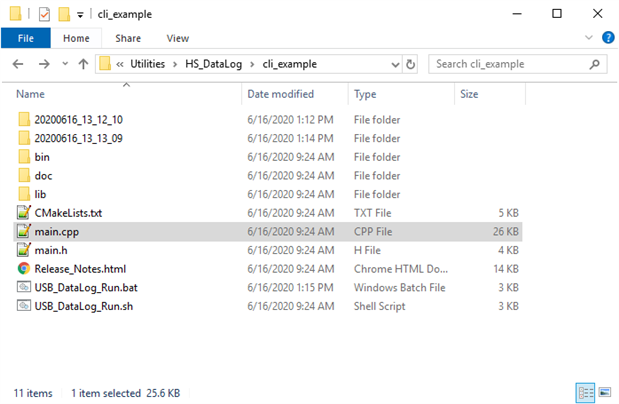Click the search magnifier icon
Screen dimensions: 619x404
[x=594, y=64]
